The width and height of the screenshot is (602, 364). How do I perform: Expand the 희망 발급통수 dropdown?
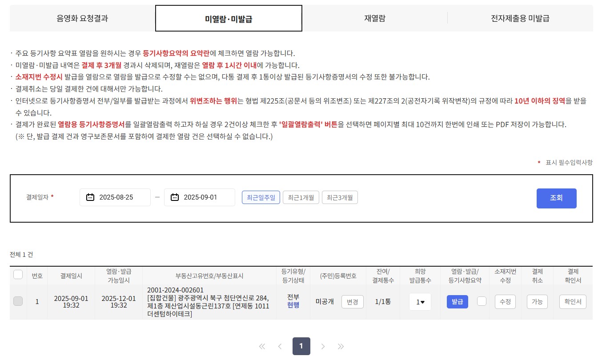click(x=420, y=302)
